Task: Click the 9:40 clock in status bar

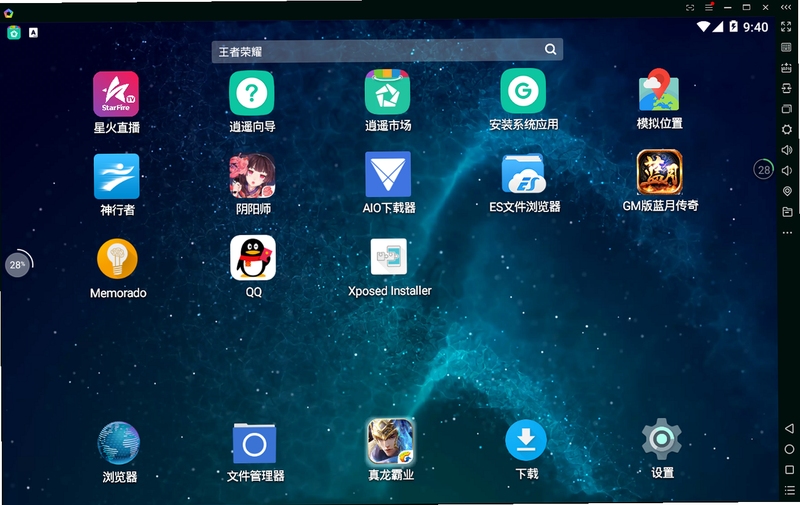Action: pos(756,27)
